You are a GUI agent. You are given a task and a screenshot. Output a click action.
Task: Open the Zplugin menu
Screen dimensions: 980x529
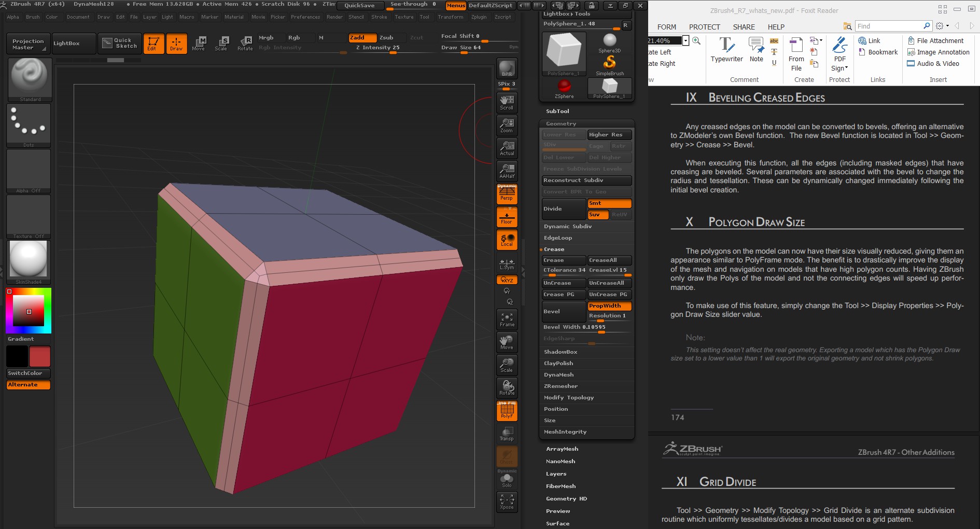[479, 17]
